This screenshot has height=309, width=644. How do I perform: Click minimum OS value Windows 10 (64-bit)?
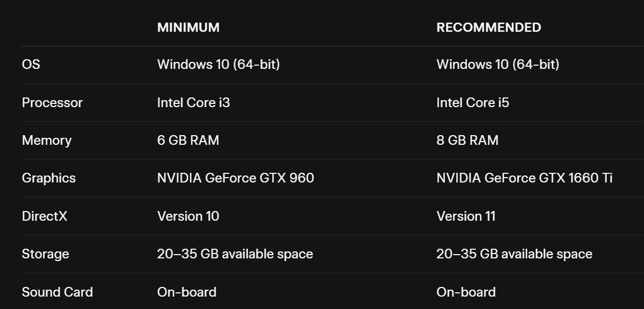tap(218, 65)
